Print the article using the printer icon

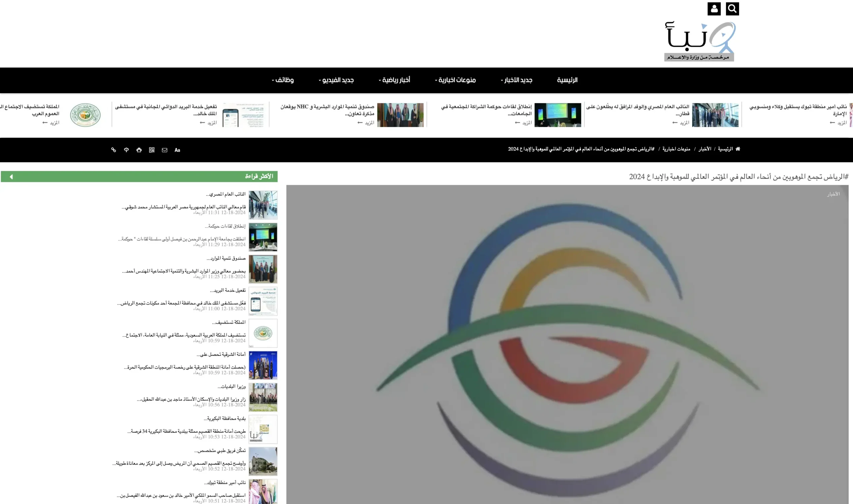click(x=139, y=150)
